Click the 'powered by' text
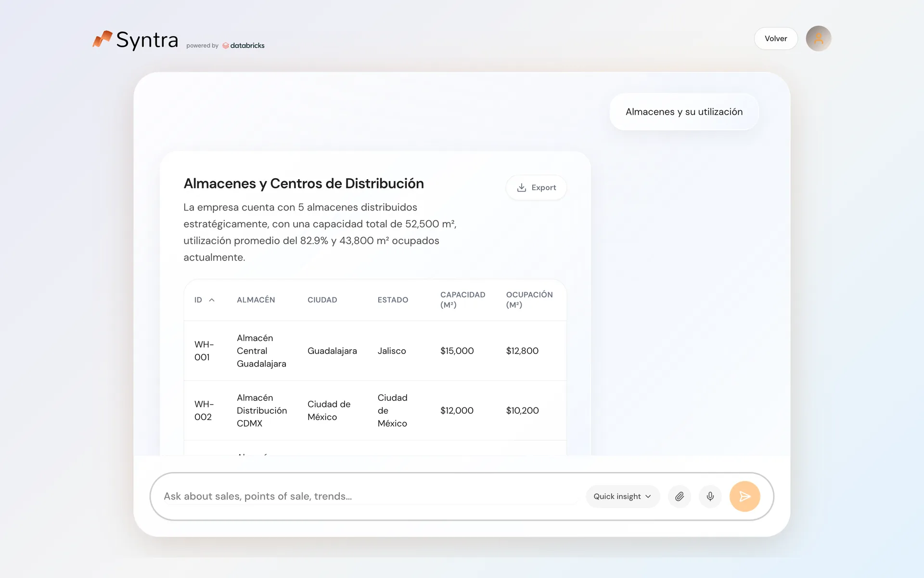This screenshot has height=578, width=924. 202,46
